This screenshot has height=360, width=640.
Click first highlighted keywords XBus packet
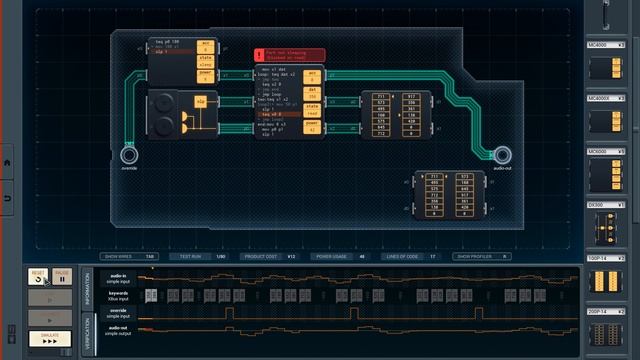point(151,296)
